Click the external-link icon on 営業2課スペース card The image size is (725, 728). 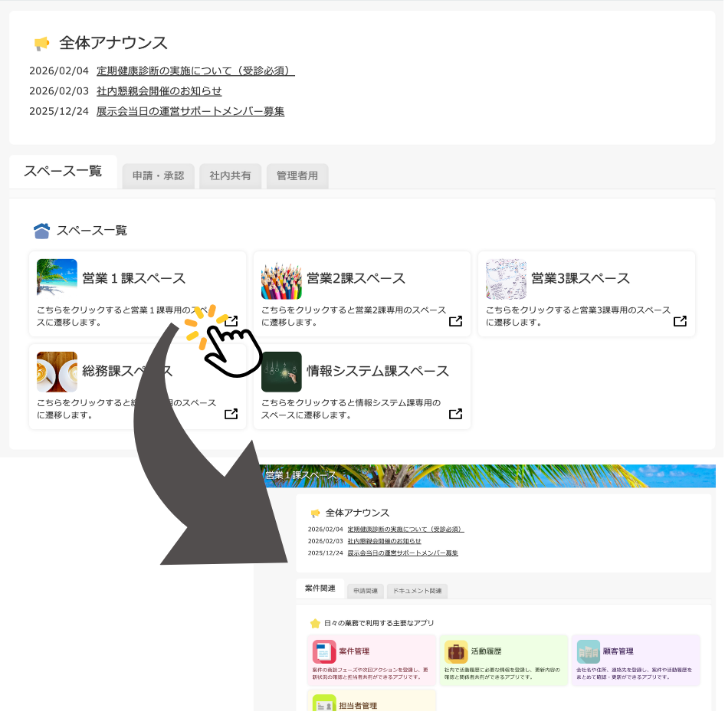tap(455, 321)
